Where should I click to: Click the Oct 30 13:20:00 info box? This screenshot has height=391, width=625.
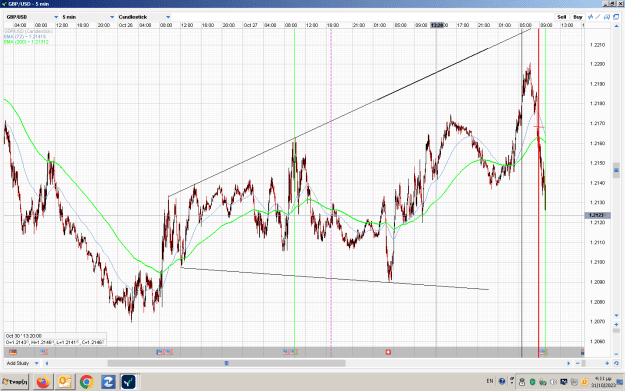coord(55,339)
